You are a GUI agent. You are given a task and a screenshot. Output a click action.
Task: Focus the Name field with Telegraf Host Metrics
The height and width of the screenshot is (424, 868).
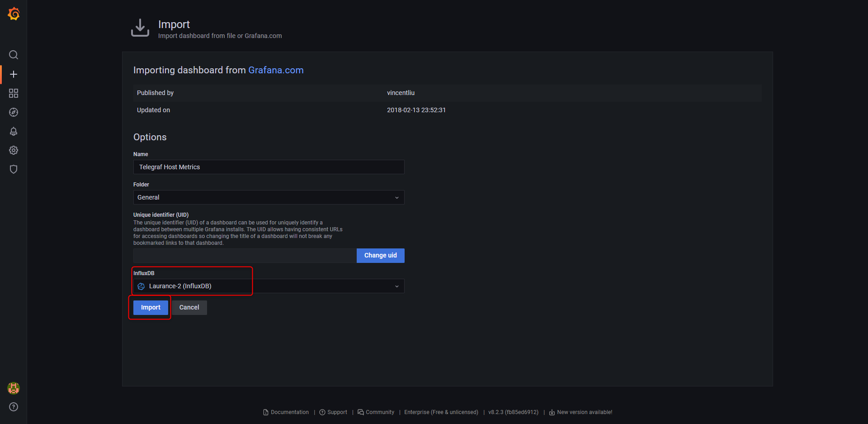pyautogui.click(x=269, y=167)
